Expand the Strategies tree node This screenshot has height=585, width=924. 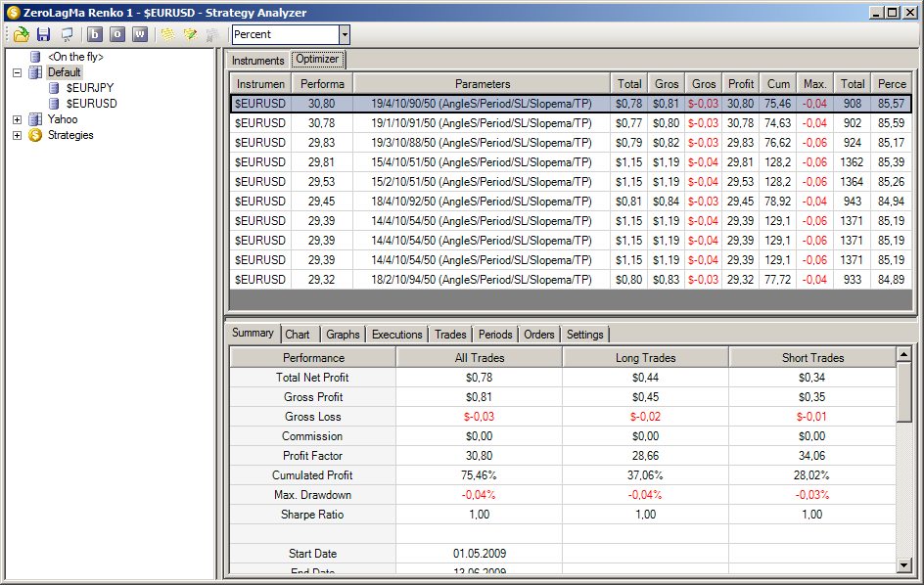point(17,135)
